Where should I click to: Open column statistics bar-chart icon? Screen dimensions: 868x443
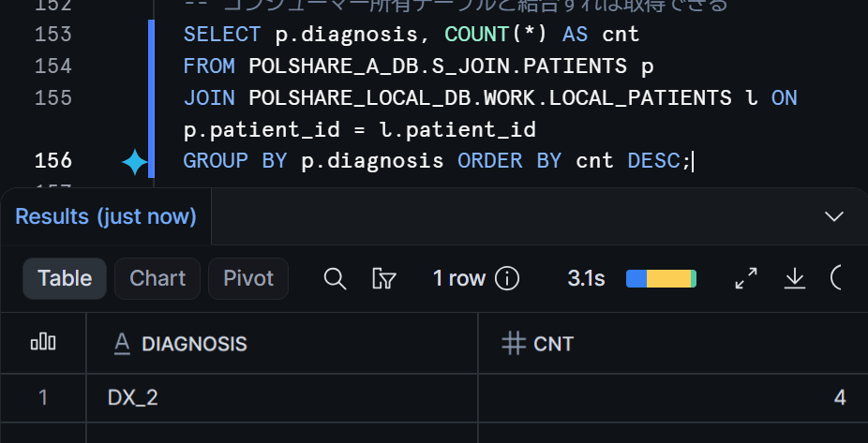(43, 343)
